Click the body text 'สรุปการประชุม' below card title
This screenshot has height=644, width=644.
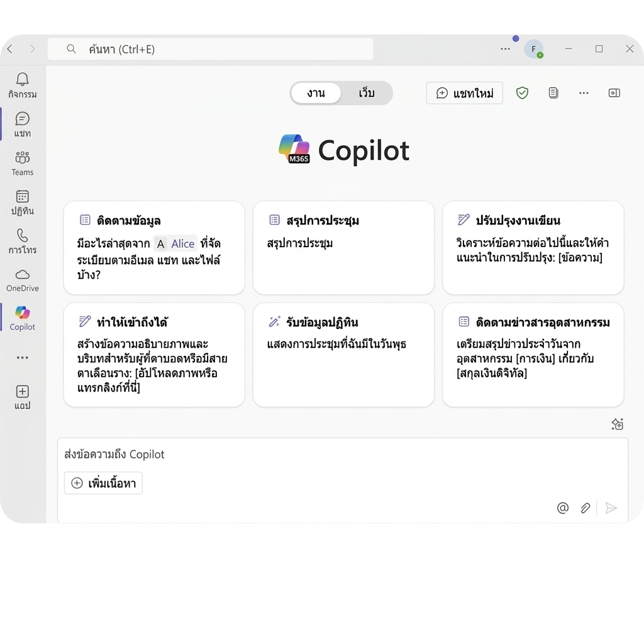tap(300, 243)
